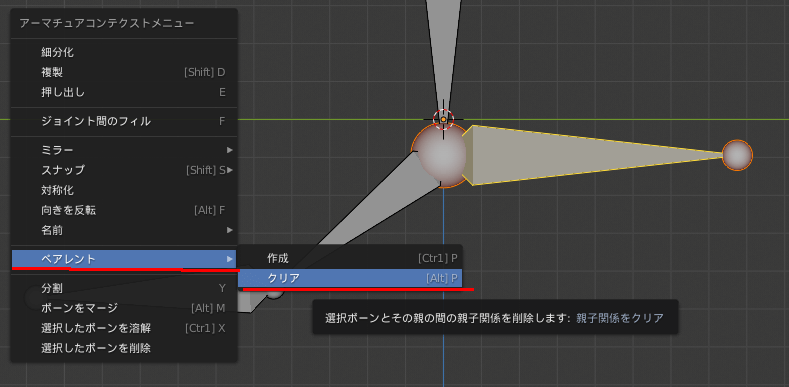Click the 3D cursor crosshair

click(x=443, y=119)
